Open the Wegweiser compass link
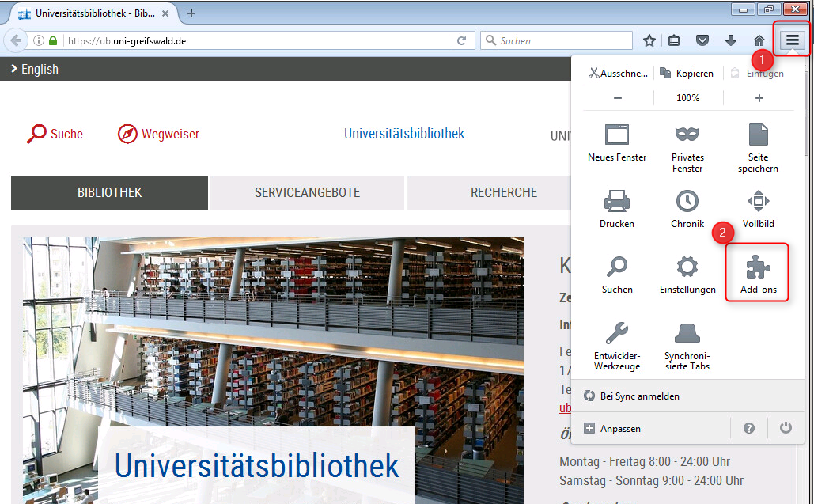The image size is (814, 504). tap(158, 134)
